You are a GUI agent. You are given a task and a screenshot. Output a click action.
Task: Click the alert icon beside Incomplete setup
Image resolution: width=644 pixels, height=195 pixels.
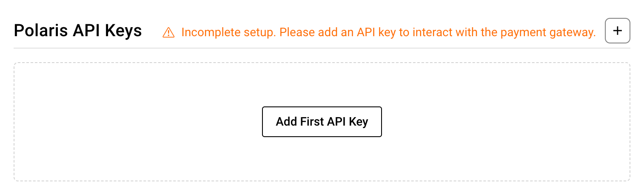coord(169,32)
